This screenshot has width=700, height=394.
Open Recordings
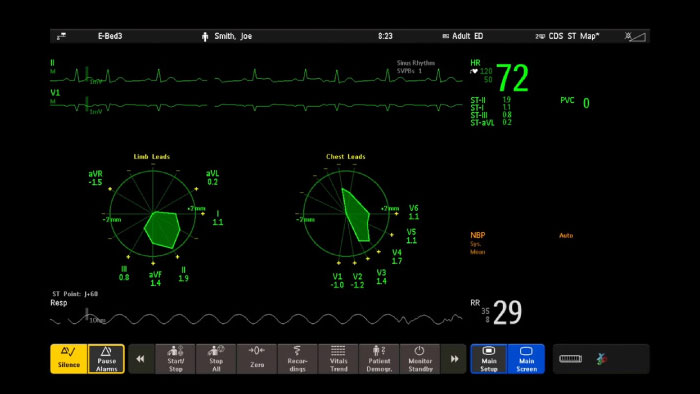coord(297,359)
